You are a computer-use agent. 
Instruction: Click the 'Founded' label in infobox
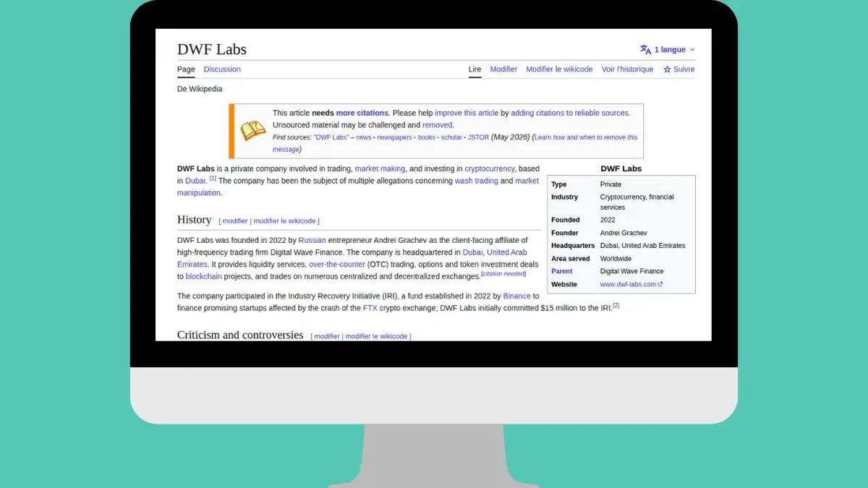[x=566, y=220]
